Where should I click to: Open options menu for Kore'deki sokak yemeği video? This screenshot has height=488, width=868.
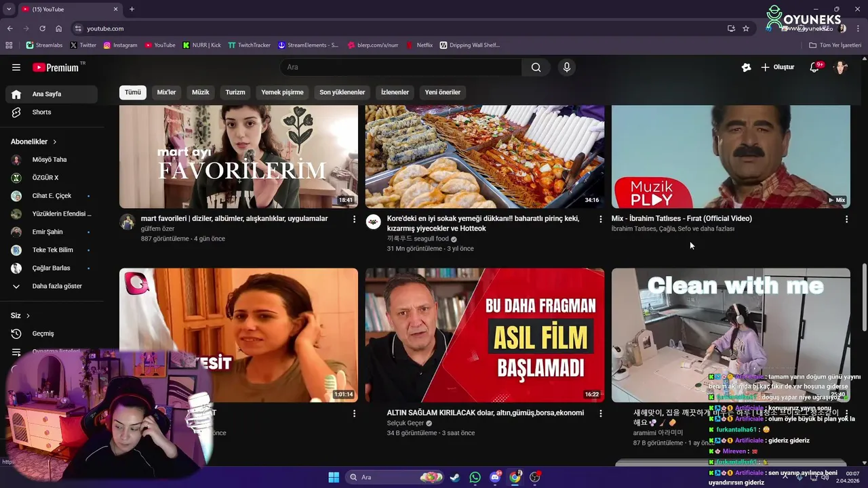tap(600, 220)
